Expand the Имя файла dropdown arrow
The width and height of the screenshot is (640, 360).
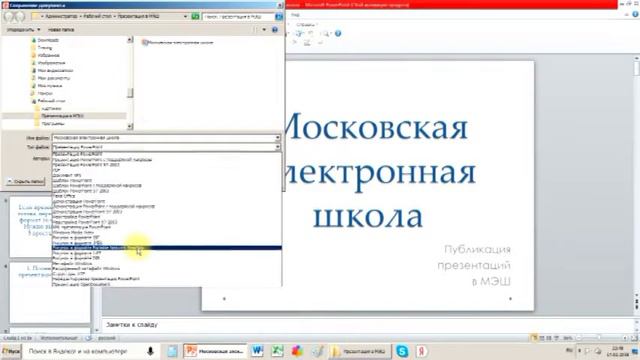[278, 138]
